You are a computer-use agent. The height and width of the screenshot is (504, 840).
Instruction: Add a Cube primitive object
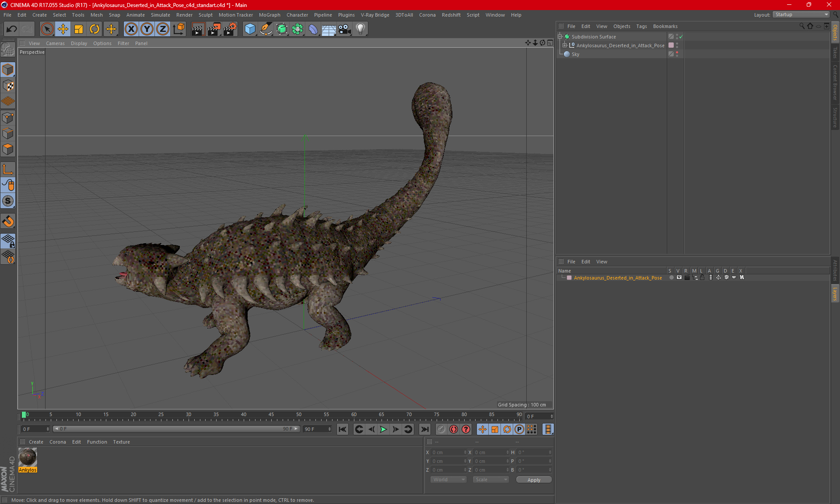(250, 29)
